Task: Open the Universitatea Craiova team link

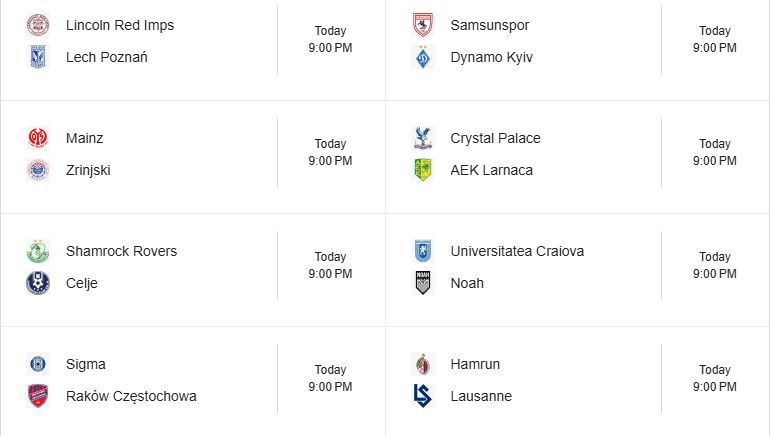Action: coord(517,251)
